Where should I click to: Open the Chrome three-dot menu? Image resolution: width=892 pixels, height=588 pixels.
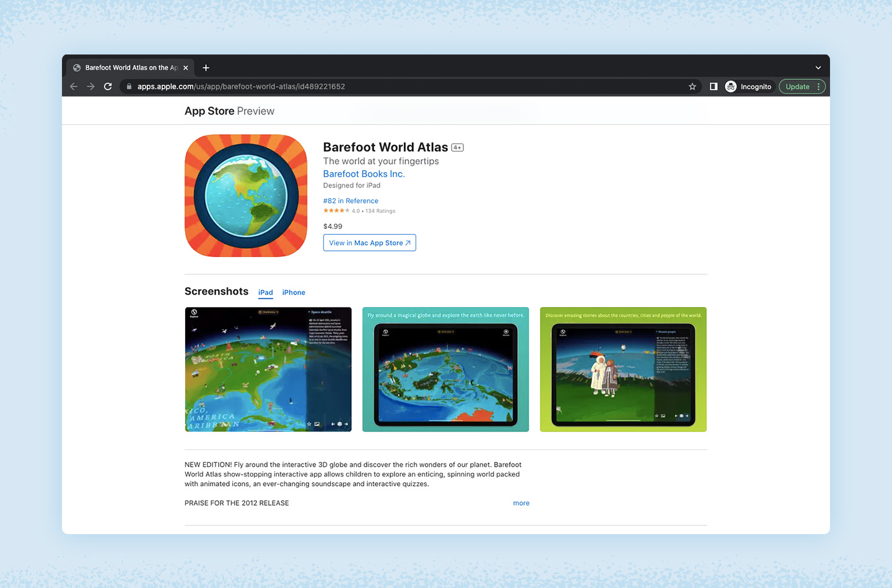click(x=819, y=87)
